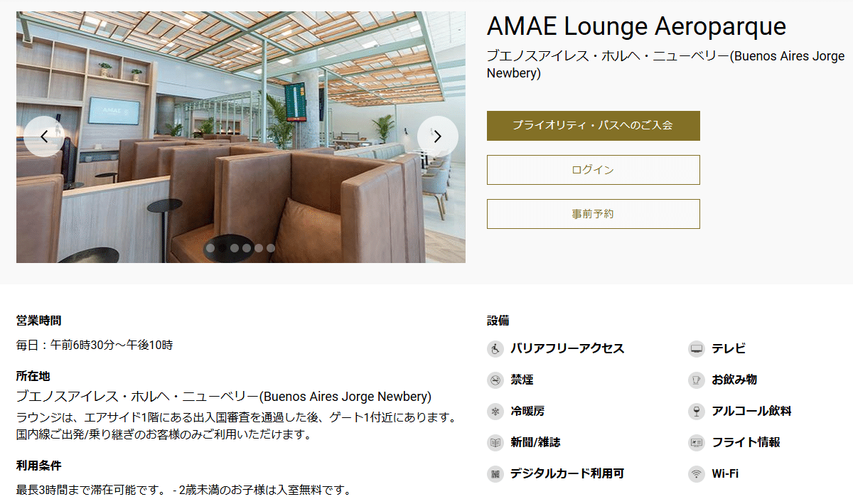The width and height of the screenshot is (853, 504).
Task: Click the newspaper 新聞/雑誌 icon
Action: coord(495,443)
